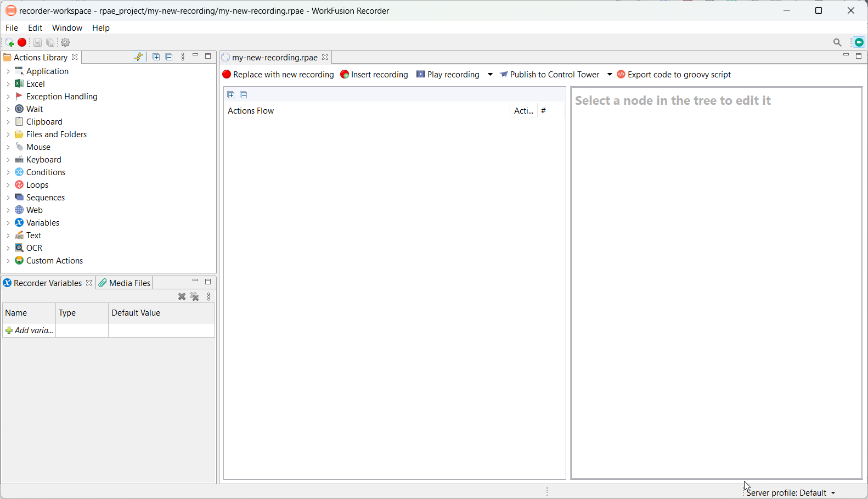868x499 pixels.
Task: Select the Text item in Actions Library
Action: click(x=33, y=236)
